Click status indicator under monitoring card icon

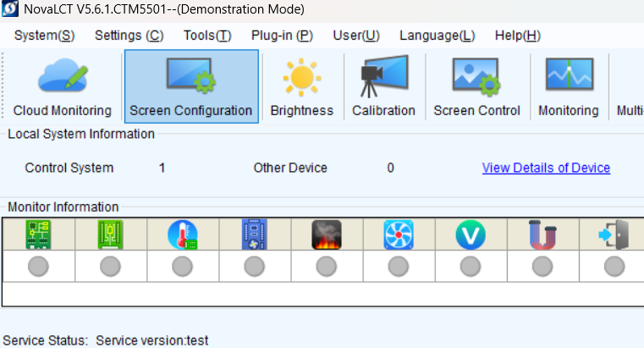[x=254, y=267]
